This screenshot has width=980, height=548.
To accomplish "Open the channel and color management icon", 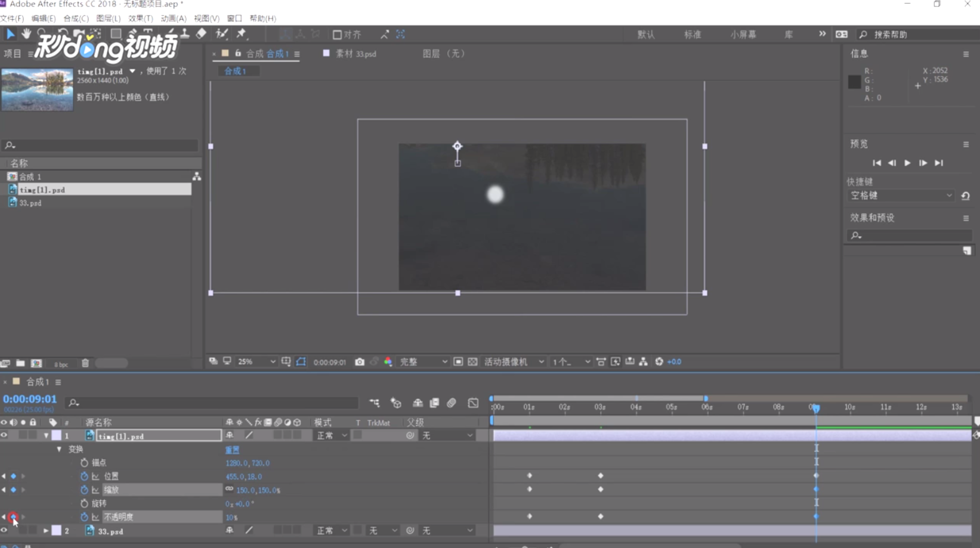I will coord(388,362).
